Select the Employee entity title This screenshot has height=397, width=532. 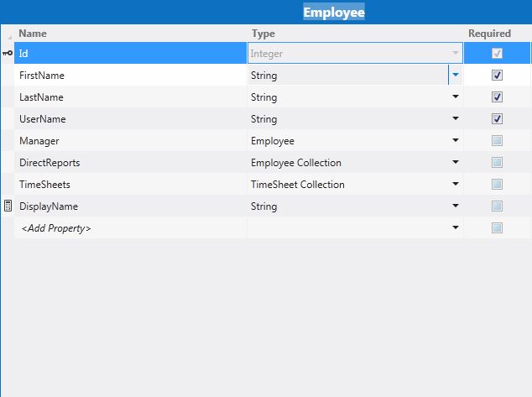pos(334,13)
